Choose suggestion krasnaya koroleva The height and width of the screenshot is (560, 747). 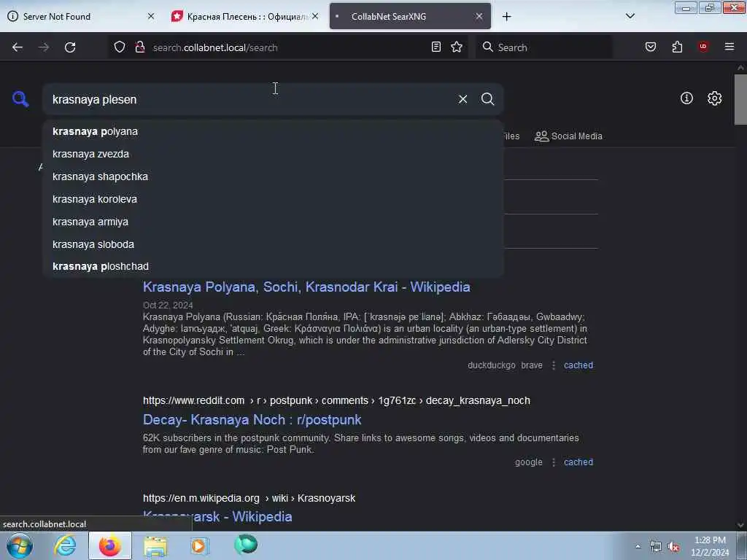pyautogui.click(x=273, y=199)
